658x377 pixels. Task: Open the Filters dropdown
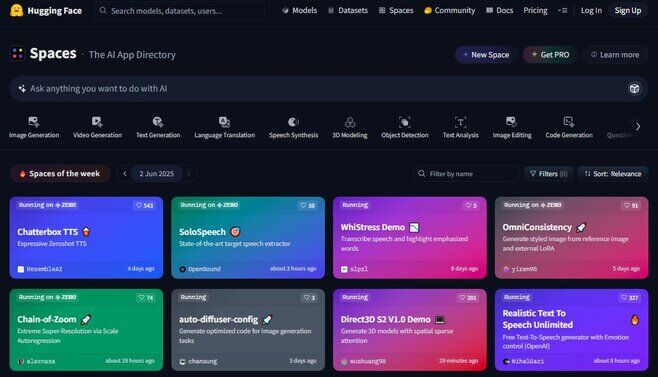point(548,174)
